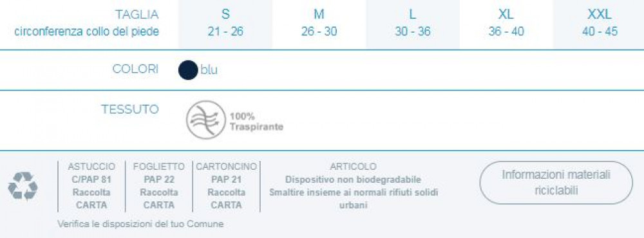644x238 pixels.
Task: Click circonferenza collo del piede label
Action: [87, 32]
